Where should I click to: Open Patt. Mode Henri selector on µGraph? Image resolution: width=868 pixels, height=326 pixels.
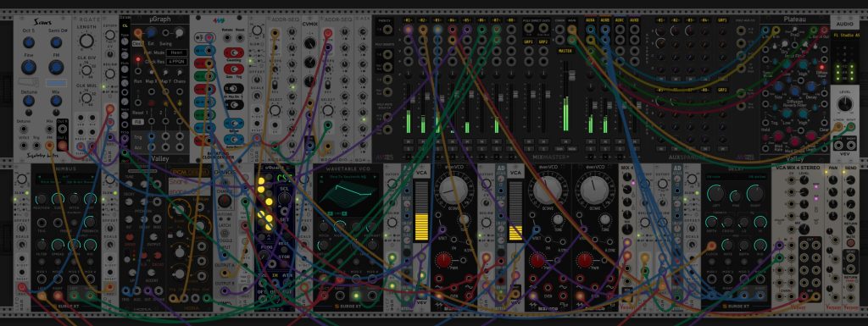point(176,52)
